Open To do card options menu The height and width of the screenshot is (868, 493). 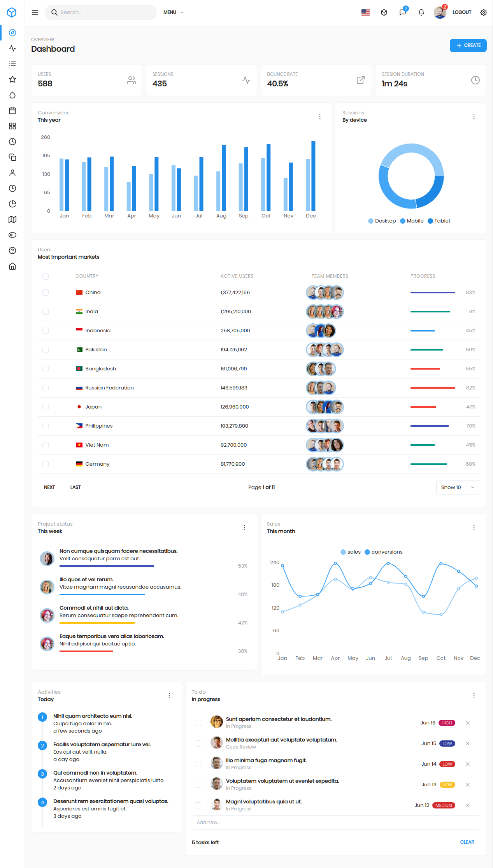[474, 696]
